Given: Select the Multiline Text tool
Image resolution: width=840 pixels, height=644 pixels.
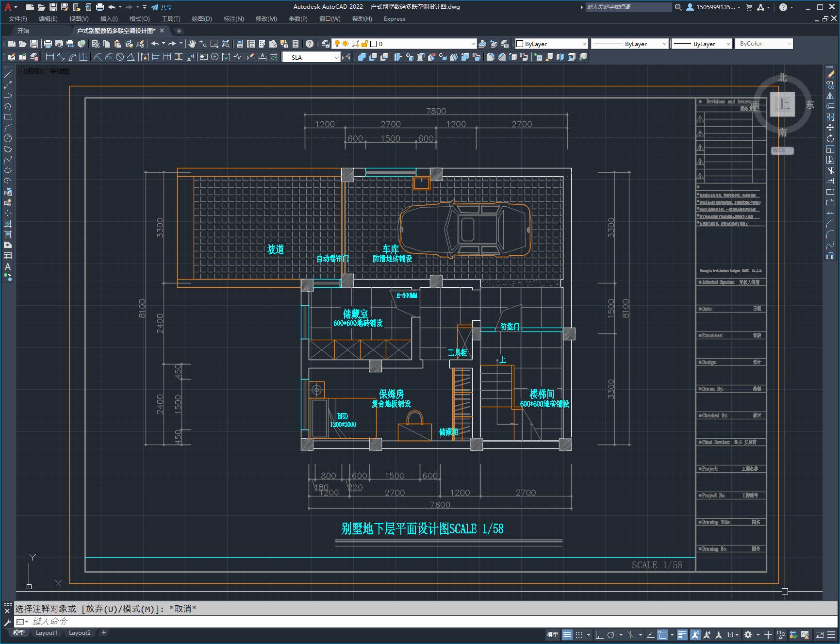Looking at the screenshot, I should (x=8, y=266).
